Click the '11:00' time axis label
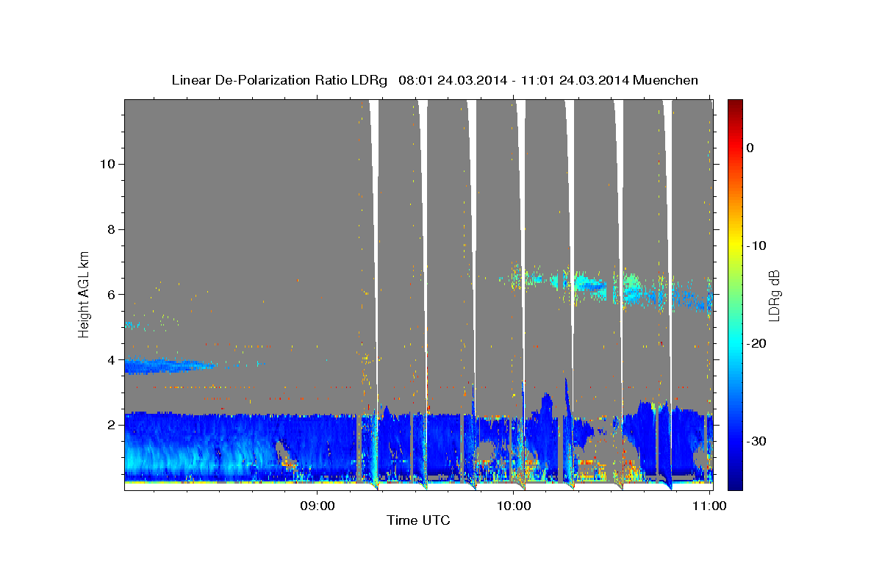882x588 pixels. pos(710,506)
